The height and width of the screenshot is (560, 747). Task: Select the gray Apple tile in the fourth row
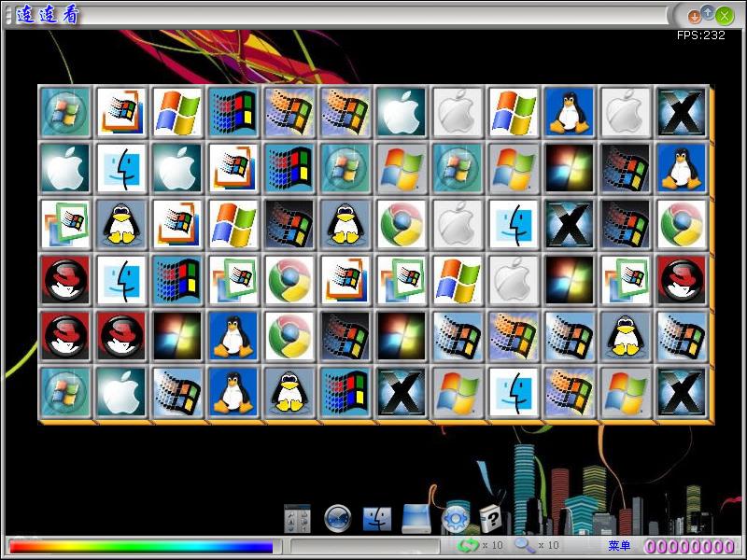[x=514, y=280]
